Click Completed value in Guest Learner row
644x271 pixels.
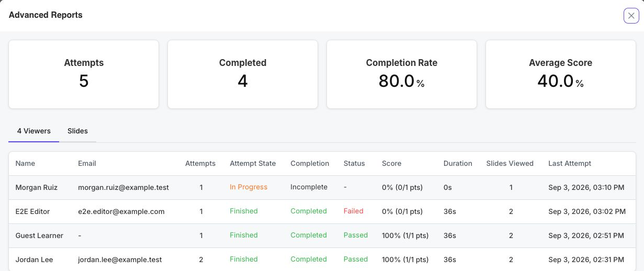click(309, 235)
